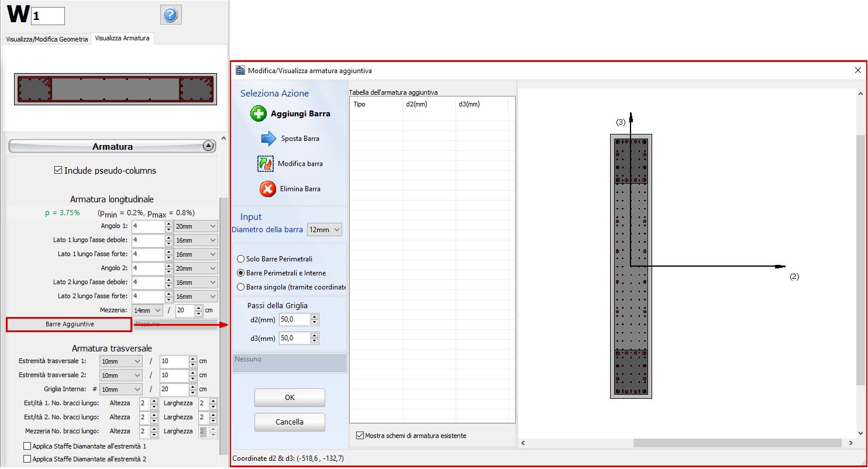Click the red Elimina Barra icon
The height and width of the screenshot is (469, 868).
click(x=267, y=189)
